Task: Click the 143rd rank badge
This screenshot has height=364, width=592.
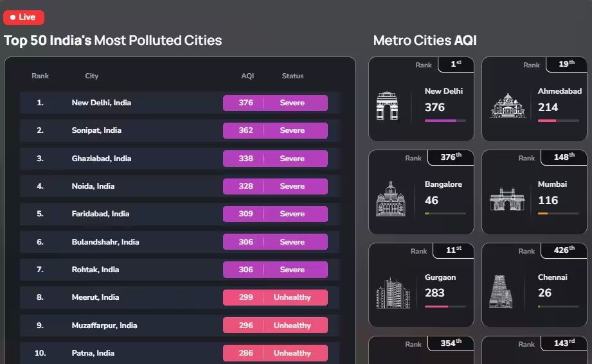Action: [564, 343]
